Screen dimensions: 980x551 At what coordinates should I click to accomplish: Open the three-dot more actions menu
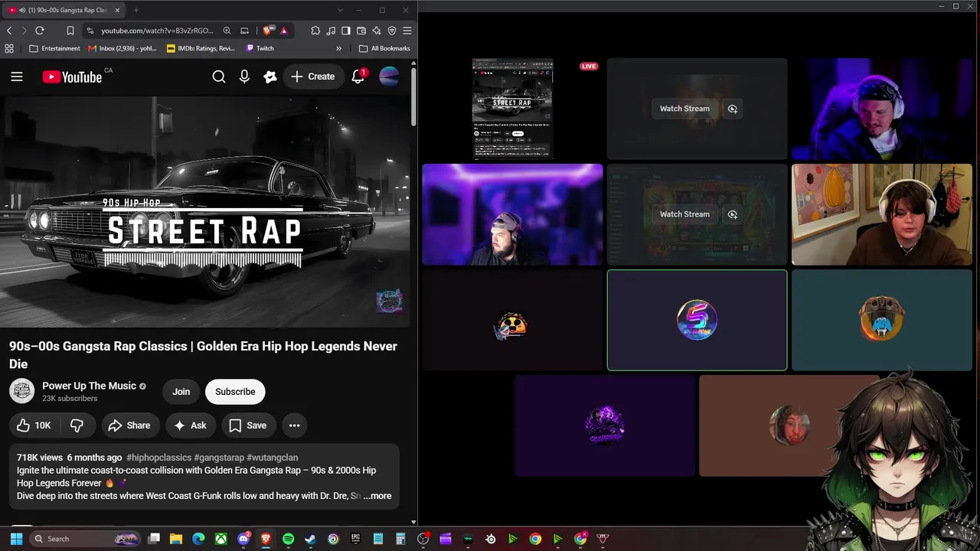tap(294, 425)
